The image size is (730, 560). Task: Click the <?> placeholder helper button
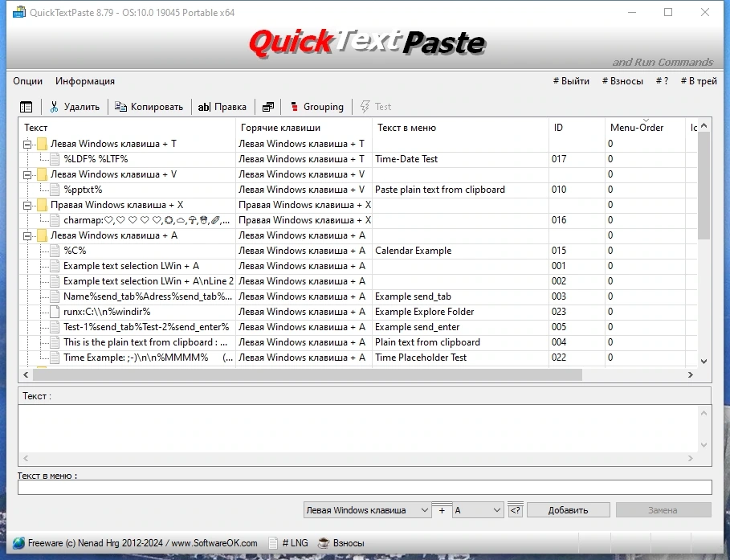coord(516,510)
